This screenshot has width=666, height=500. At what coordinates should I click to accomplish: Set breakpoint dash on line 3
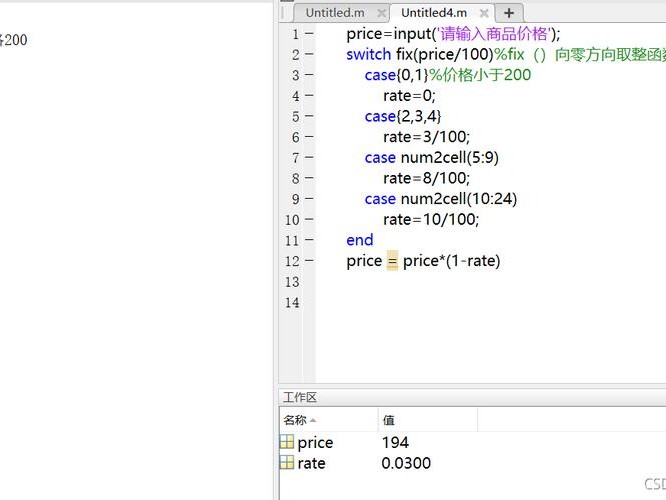point(309,75)
